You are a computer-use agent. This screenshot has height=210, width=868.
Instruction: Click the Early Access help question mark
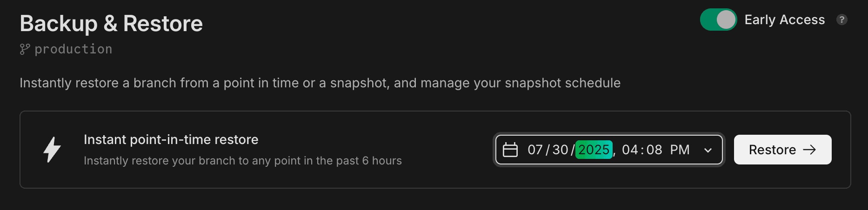tap(841, 20)
